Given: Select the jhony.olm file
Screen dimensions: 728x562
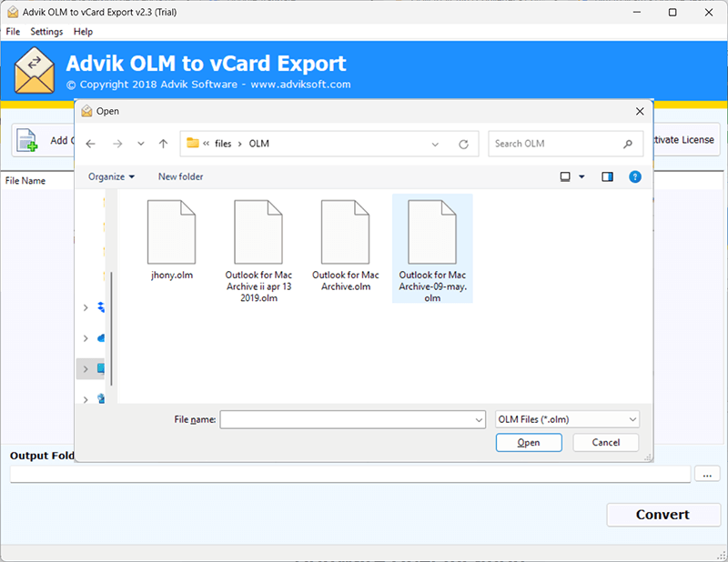Looking at the screenshot, I should [x=171, y=240].
